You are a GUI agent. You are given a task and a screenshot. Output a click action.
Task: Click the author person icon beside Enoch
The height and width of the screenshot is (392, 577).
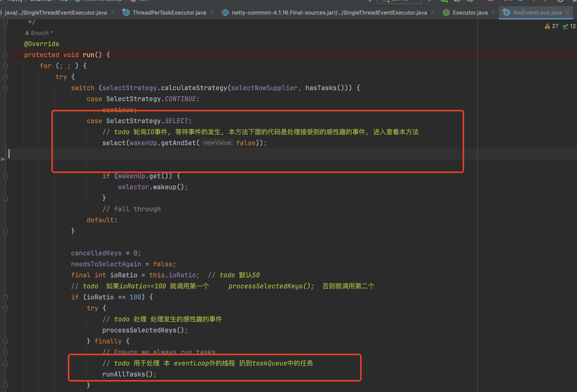point(27,33)
